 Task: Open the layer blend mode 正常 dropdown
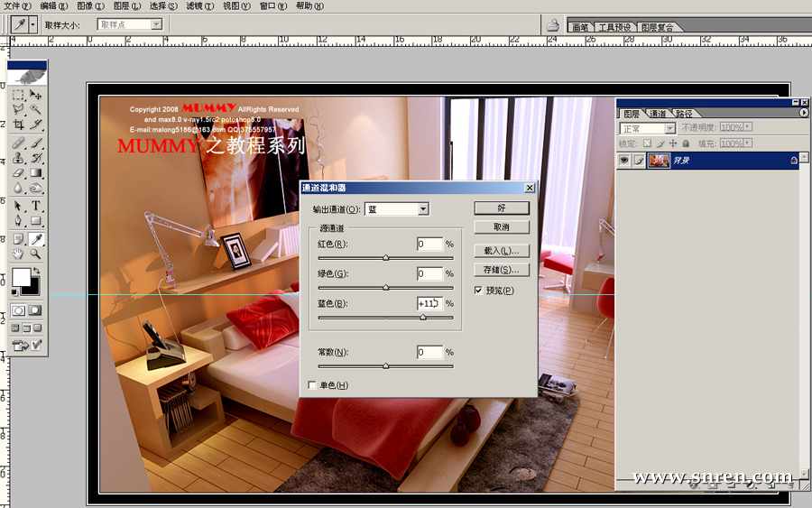[647, 128]
